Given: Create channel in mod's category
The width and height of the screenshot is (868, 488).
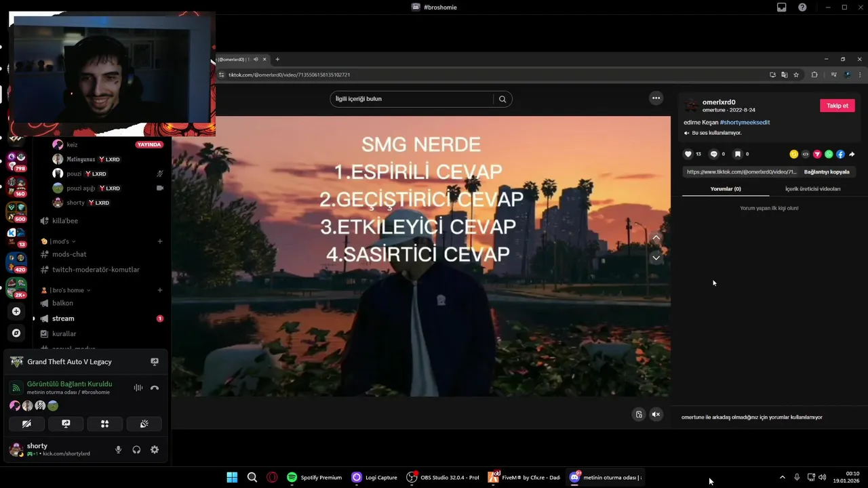Looking at the screenshot, I should (x=160, y=241).
